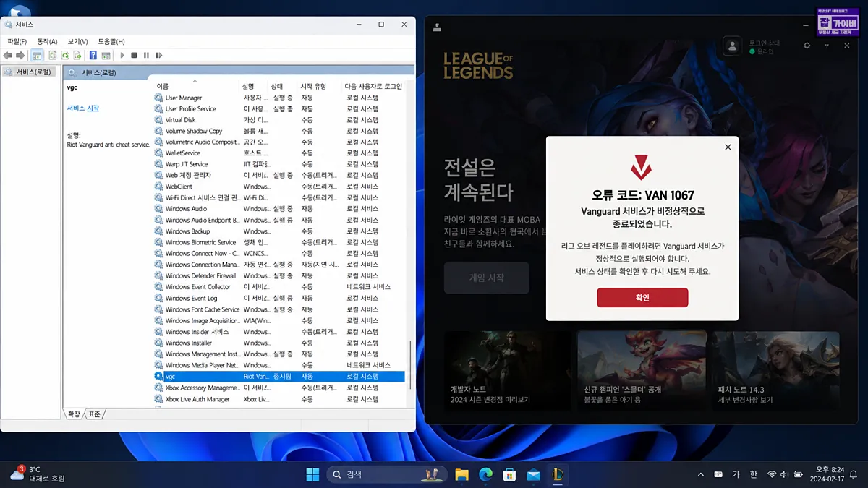Open the 보기(V) menu

point(77,42)
